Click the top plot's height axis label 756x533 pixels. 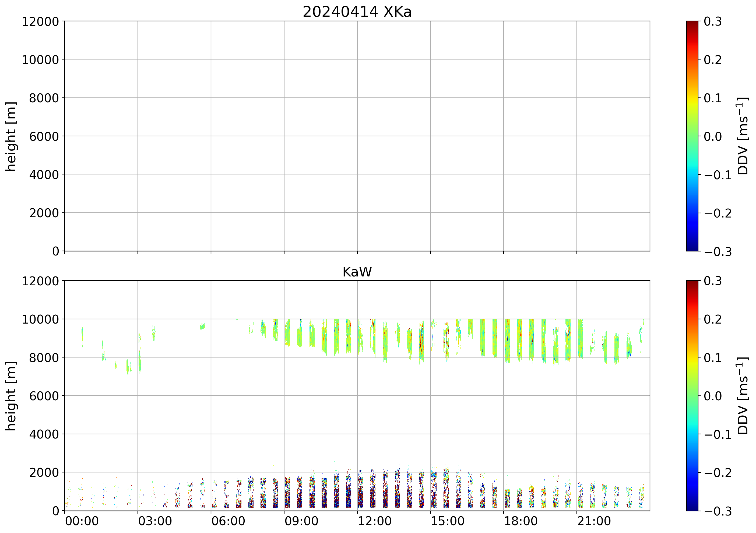click(11, 136)
